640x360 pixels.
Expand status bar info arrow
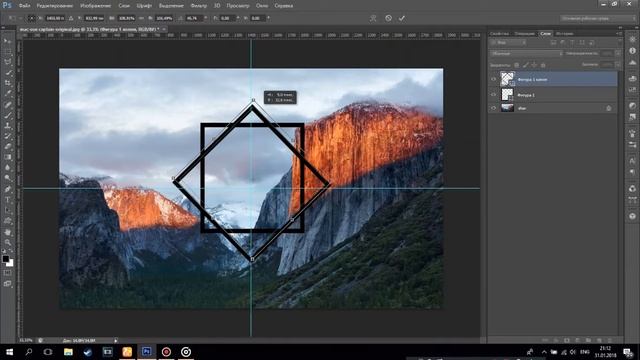116,340
